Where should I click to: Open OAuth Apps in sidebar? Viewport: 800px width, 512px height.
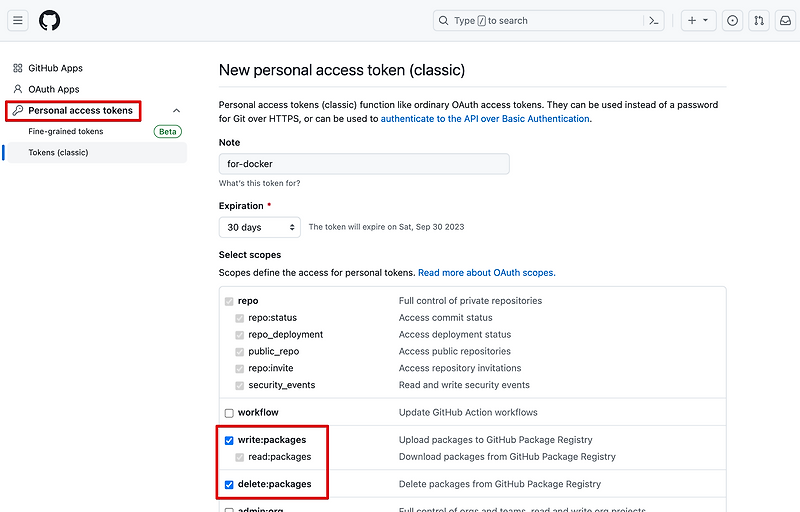pyautogui.click(x=53, y=89)
